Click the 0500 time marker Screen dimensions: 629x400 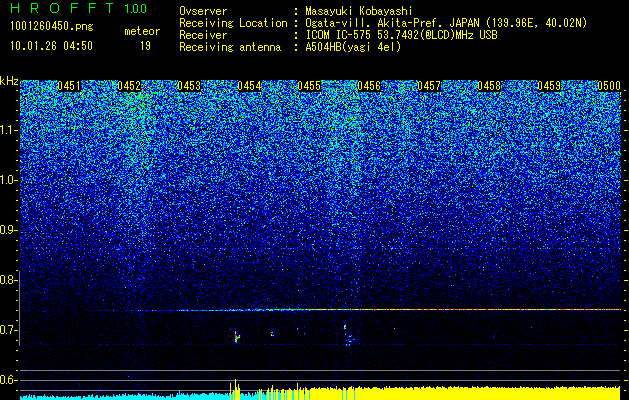point(609,86)
